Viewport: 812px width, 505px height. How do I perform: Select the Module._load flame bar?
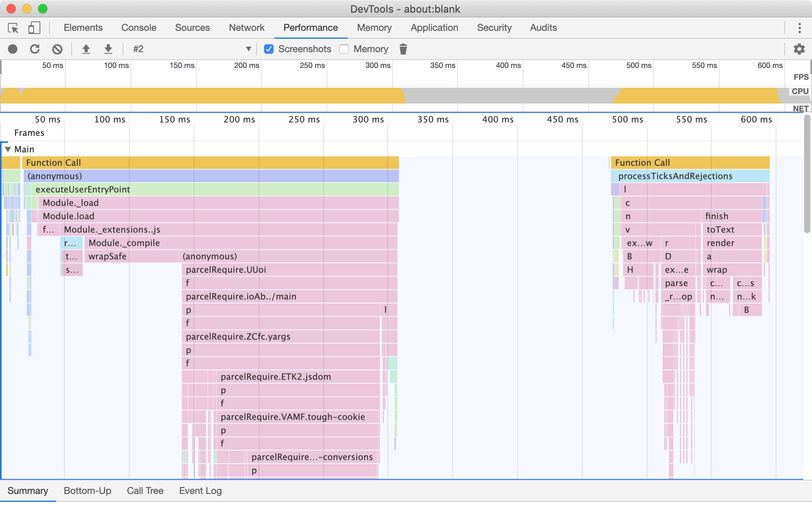(x=219, y=203)
